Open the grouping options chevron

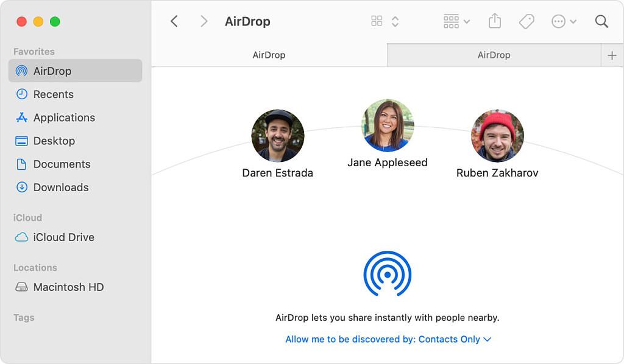(x=466, y=21)
